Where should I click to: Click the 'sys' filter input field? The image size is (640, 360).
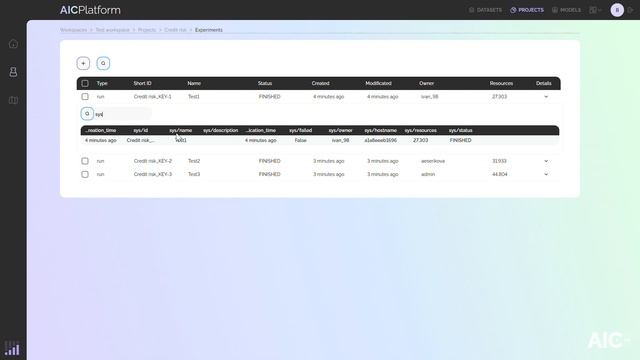tap(123, 114)
